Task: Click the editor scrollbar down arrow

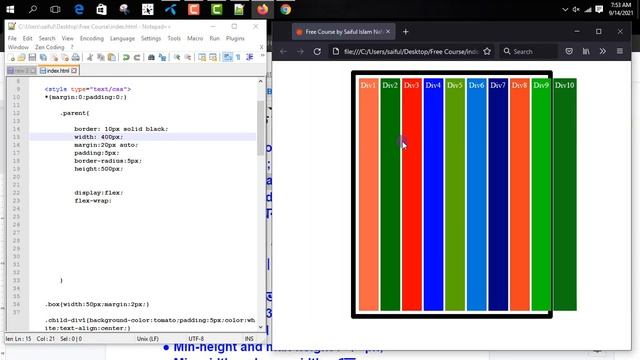Action: pyautogui.click(x=260, y=327)
